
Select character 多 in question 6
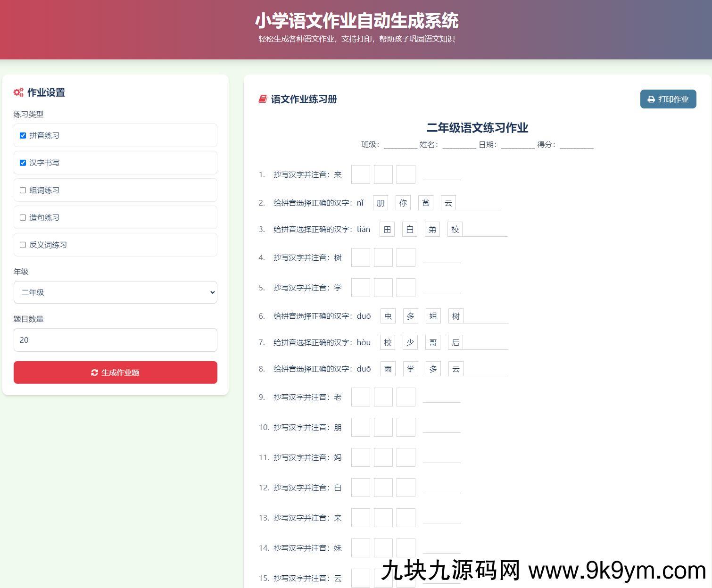pos(410,316)
